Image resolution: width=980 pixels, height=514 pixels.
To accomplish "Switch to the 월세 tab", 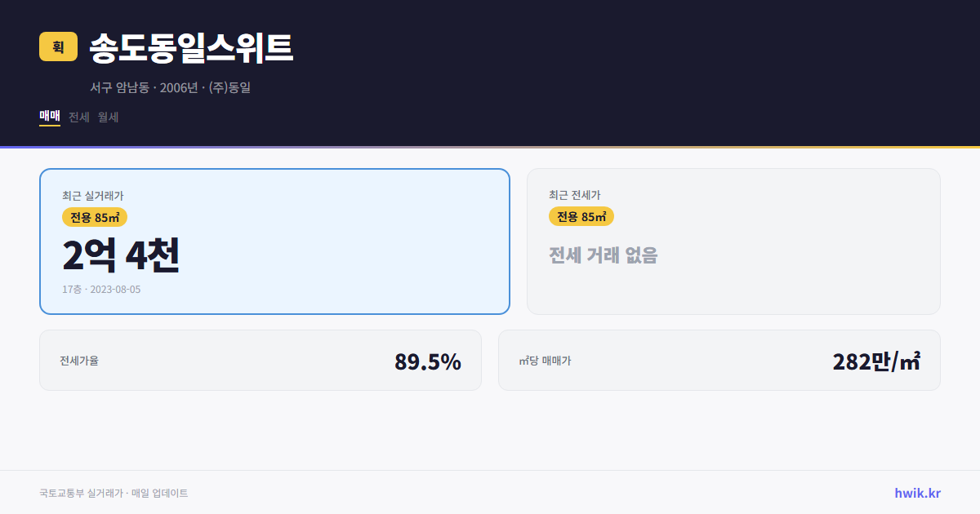I will 106,117.
